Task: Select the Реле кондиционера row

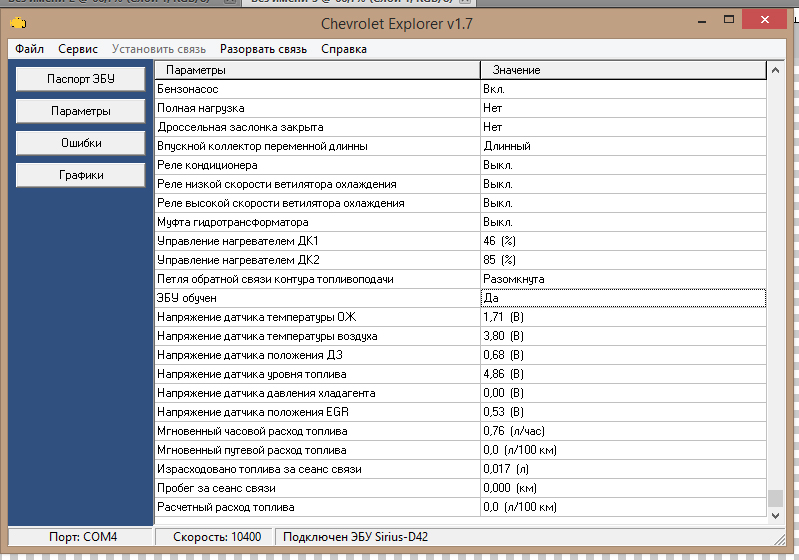Action: coord(460,165)
